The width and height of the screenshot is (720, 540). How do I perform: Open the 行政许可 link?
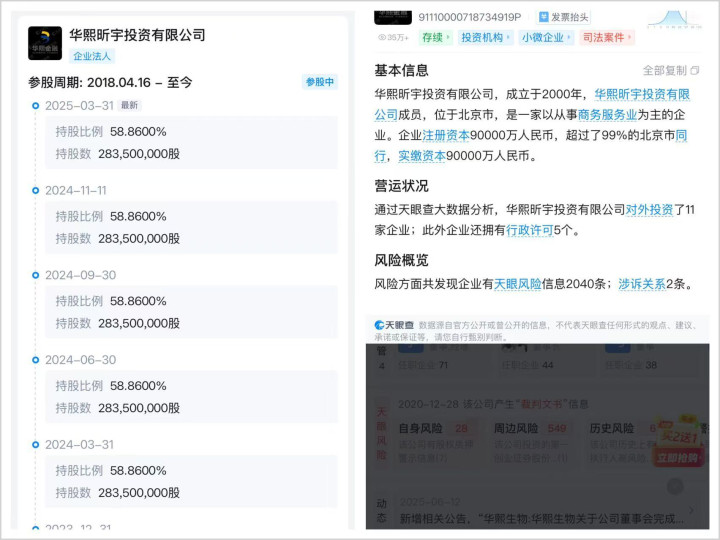(x=529, y=230)
